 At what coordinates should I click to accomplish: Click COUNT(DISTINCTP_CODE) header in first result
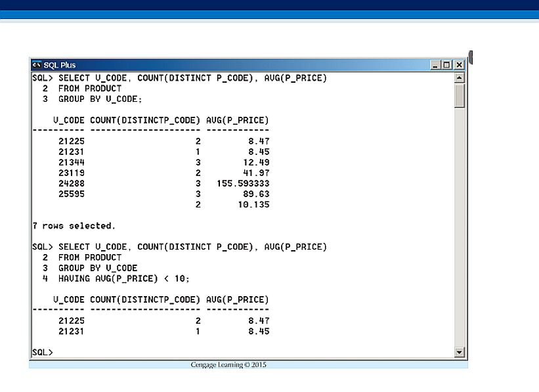point(145,121)
